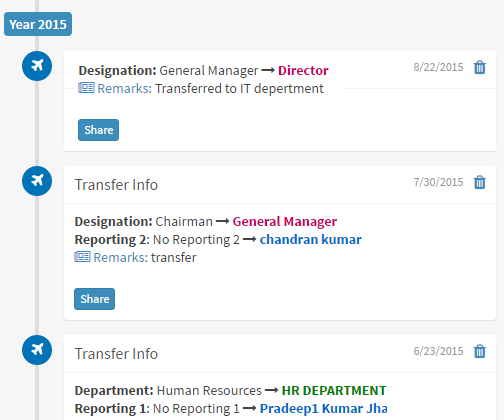
Task: Click the Director designation text
Action: coord(303,70)
